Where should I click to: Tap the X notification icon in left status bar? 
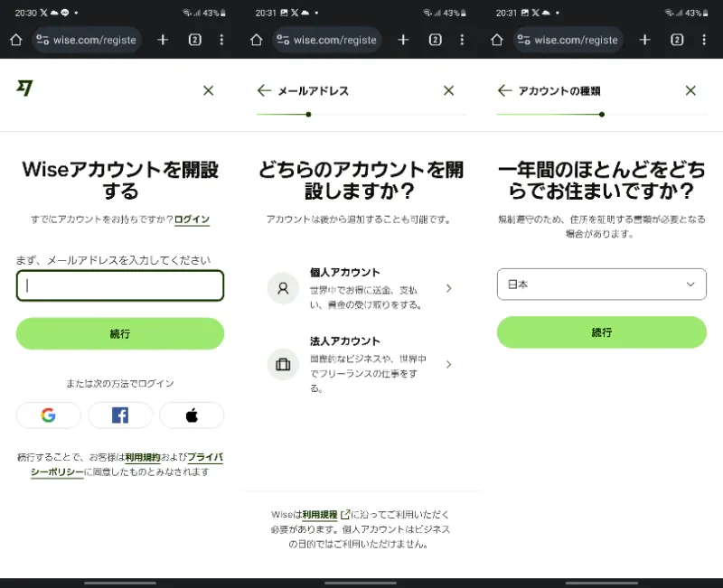point(43,13)
